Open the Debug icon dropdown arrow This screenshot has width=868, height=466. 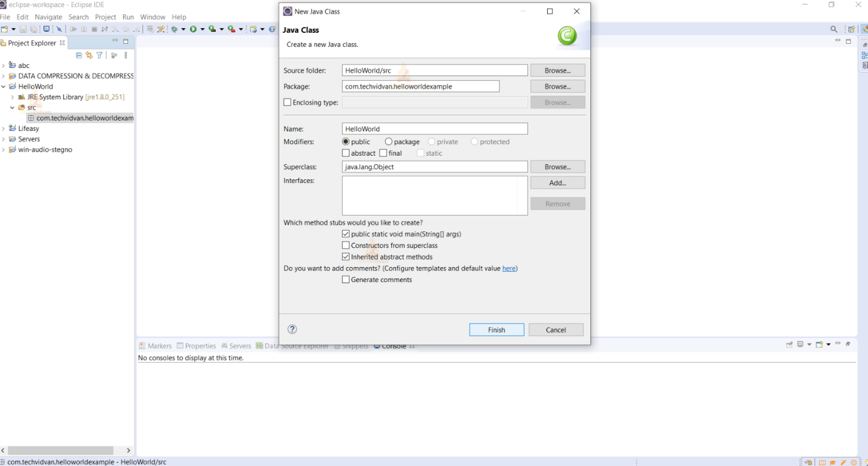click(184, 29)
